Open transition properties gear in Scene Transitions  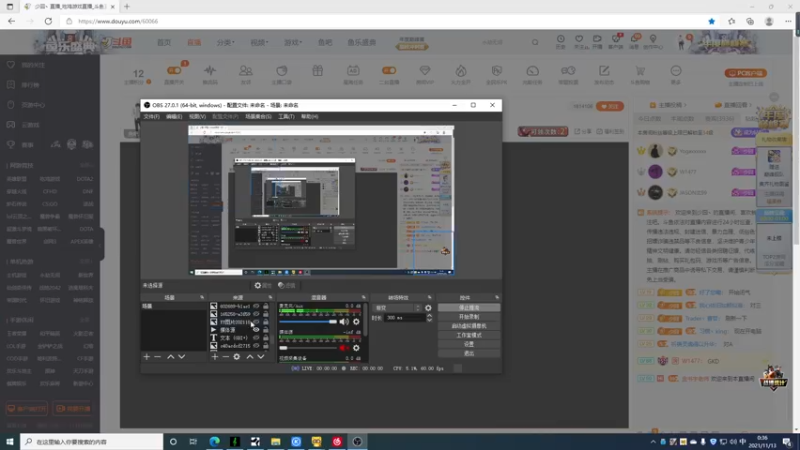click(x=428, y=308)
